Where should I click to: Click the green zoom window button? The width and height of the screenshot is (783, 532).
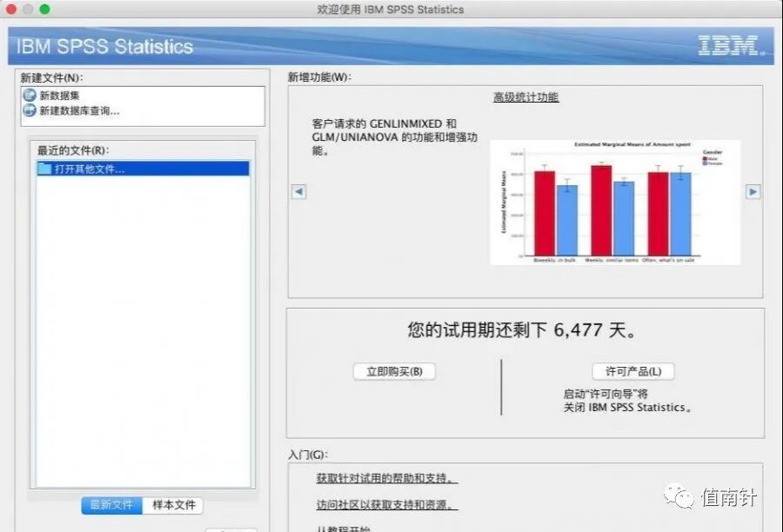coord(44,9)
